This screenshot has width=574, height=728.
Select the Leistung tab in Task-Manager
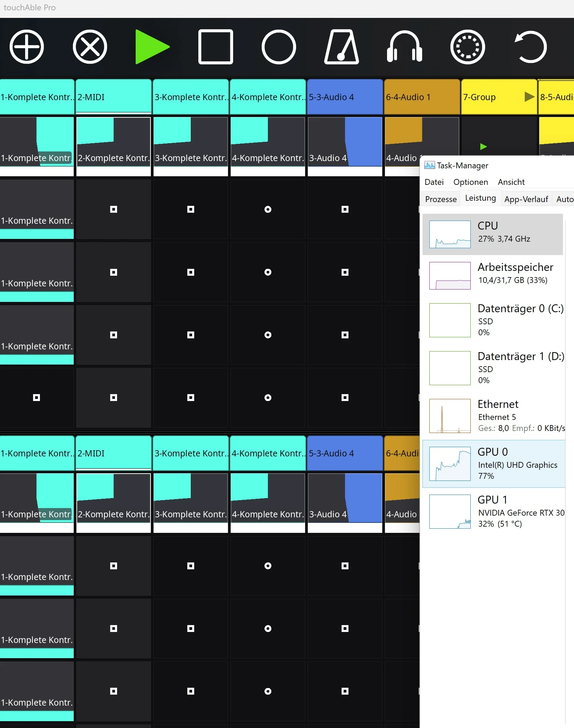(480, 198)
